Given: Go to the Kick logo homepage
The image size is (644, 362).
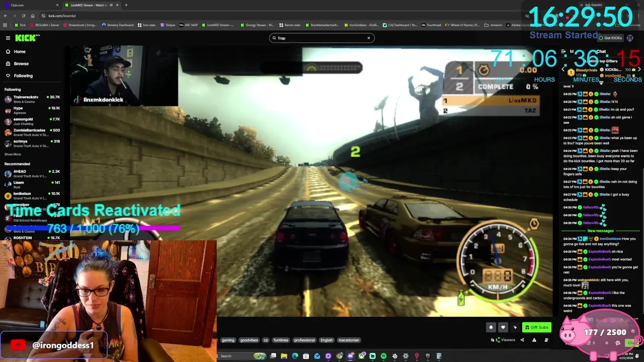Looking at the screenshot, I should (27, 38).
